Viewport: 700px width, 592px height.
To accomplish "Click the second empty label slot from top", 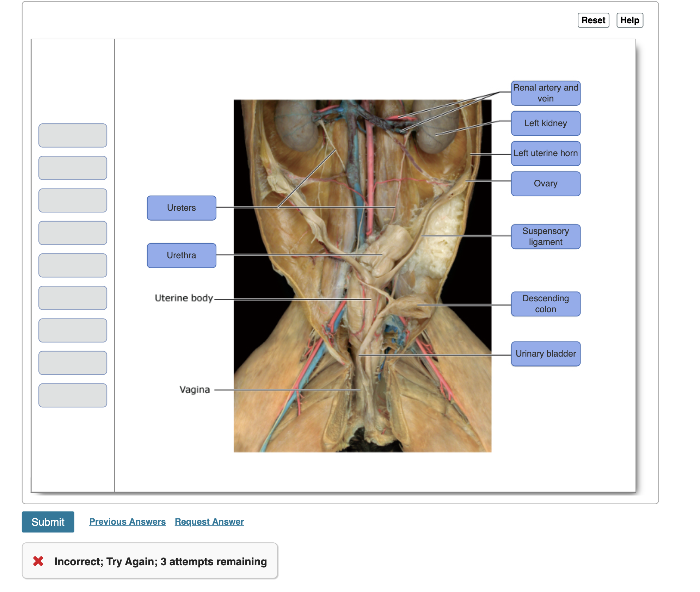I will 73,168.
